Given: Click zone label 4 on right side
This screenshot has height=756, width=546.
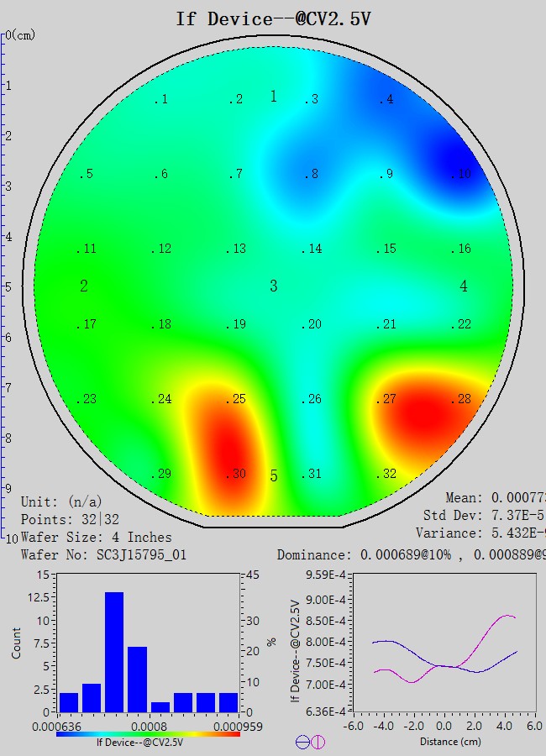Looking at the screenshot, I should pyautogui.click(x=464, y=286).
